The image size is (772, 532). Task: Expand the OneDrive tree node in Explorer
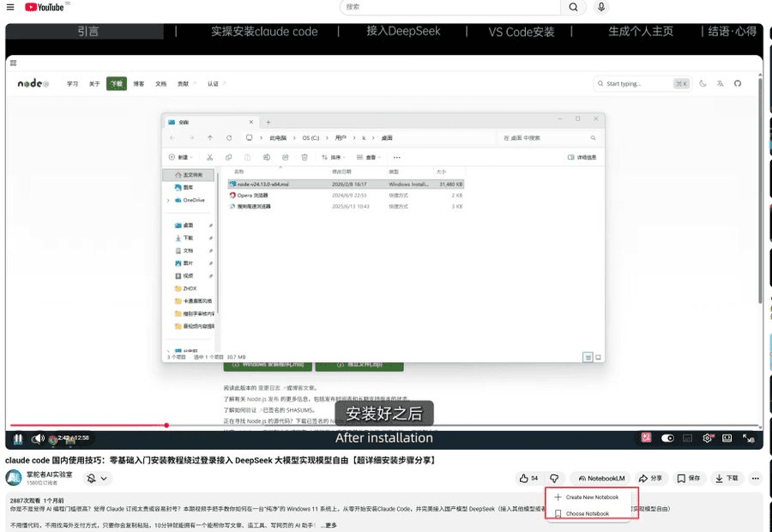(x=168, y=201)
